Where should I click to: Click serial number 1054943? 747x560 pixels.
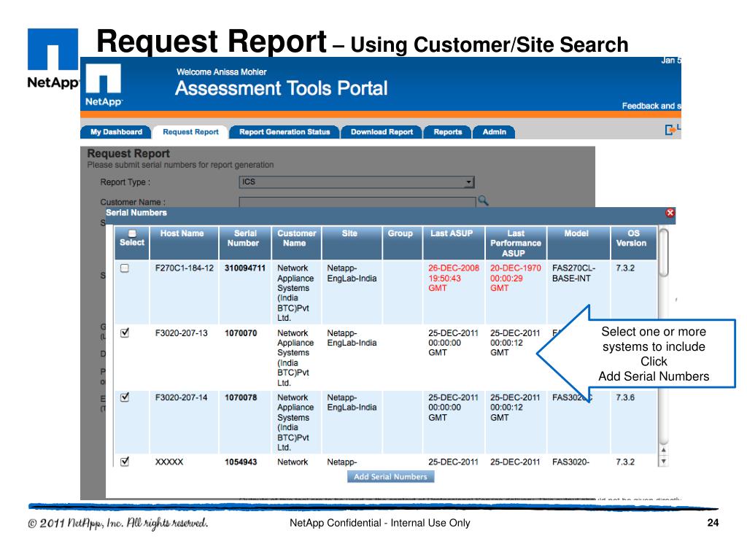point(241,462)
